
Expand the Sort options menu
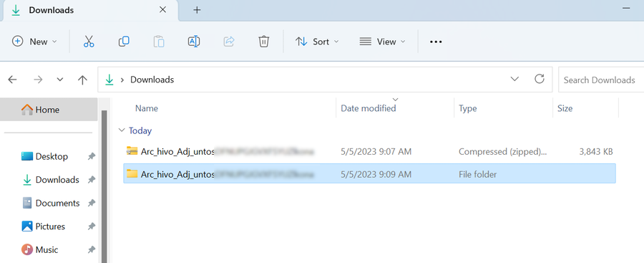click(317, 42)
